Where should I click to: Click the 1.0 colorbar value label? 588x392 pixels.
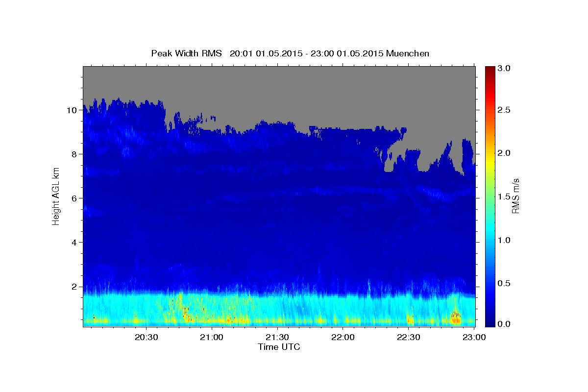point(505,240)
